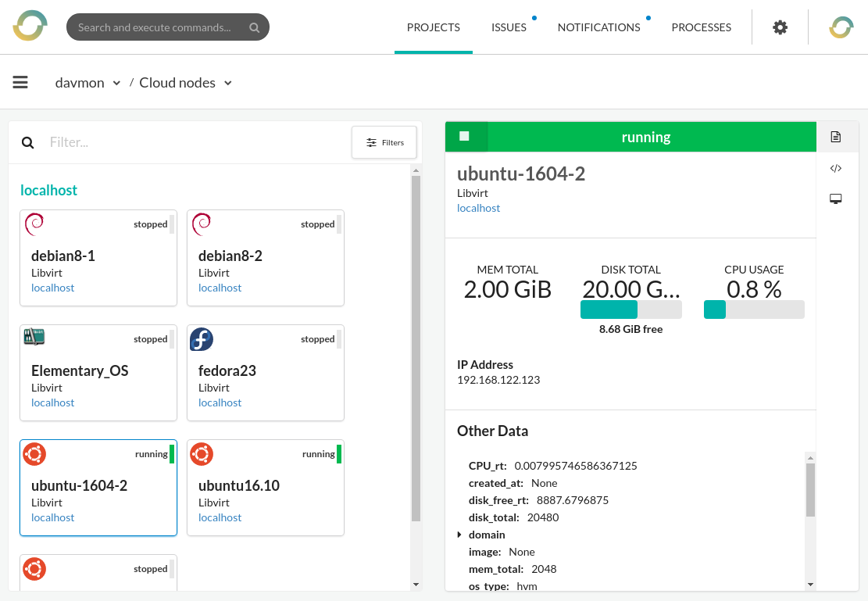Select the ubuntu-1604-2 card name
868x601 pixels.
pos(79,485)
